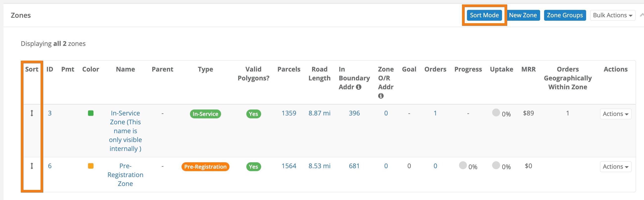Open the Pre-Registration Zone name link
The height and width of the screenshot is (200, 644).
pos(125,175)
